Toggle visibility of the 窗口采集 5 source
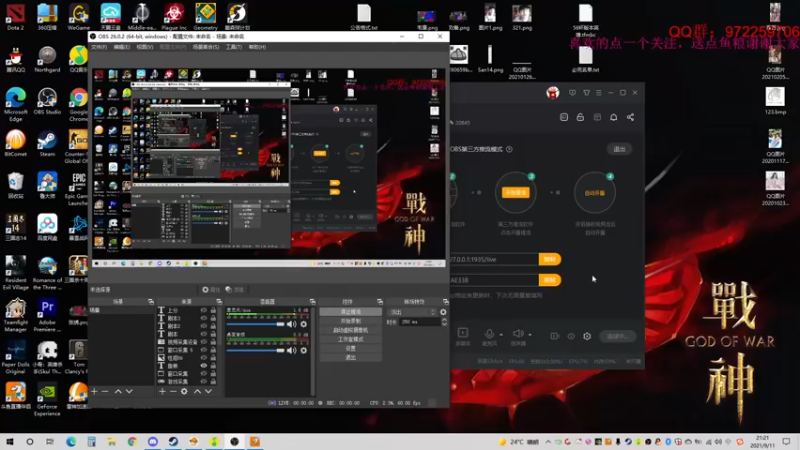The image size is (800, 450). click(x=204, y=350)
